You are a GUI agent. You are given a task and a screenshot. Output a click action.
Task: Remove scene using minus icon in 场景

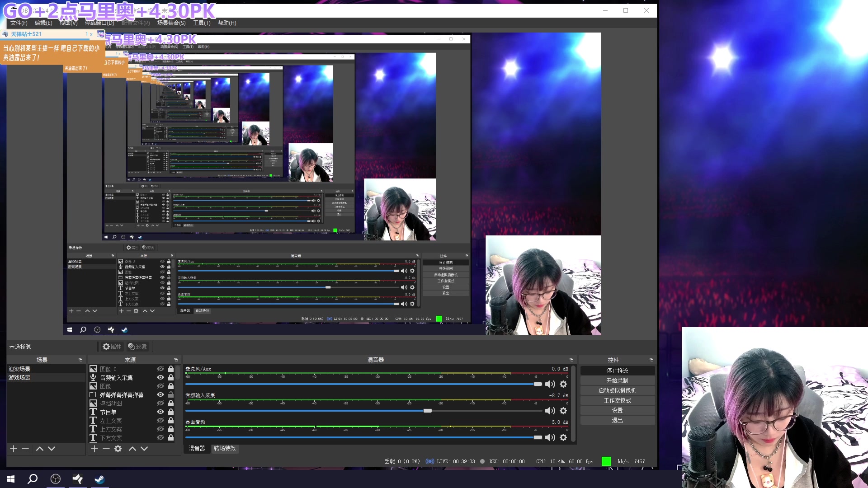click(25, 449)
